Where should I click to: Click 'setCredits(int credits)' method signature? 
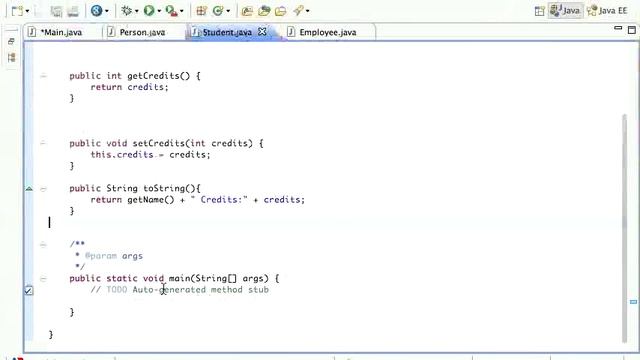(x=193, y=143)
